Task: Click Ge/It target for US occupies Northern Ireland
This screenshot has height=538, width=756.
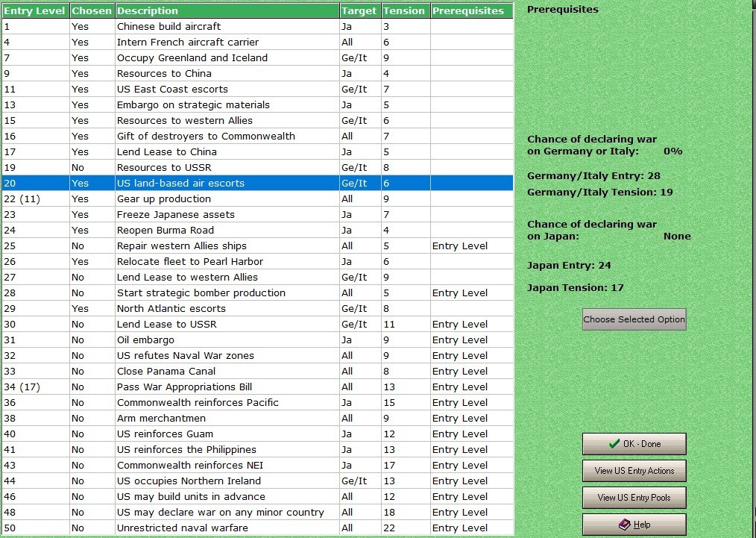Action: click(360, 481)
